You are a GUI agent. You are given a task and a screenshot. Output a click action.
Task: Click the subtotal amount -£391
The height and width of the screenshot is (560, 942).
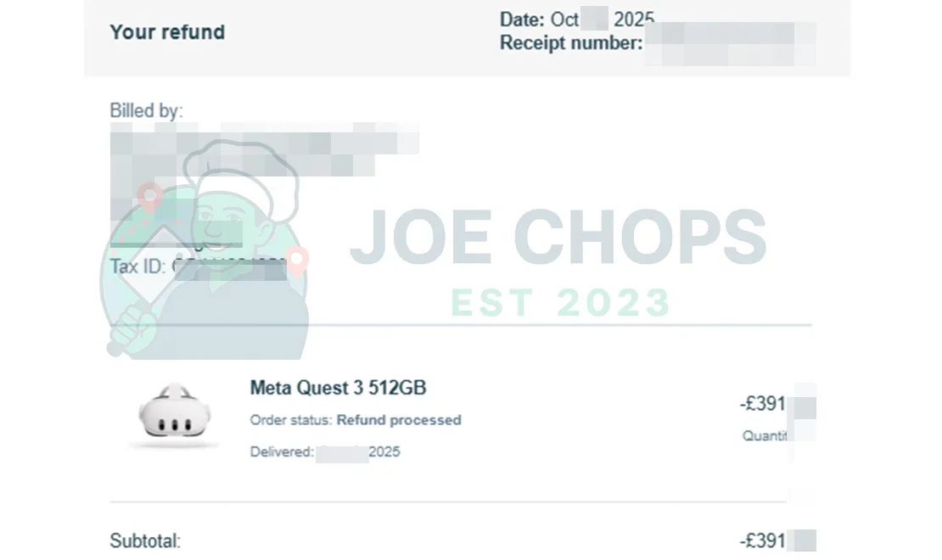(762, 540)
